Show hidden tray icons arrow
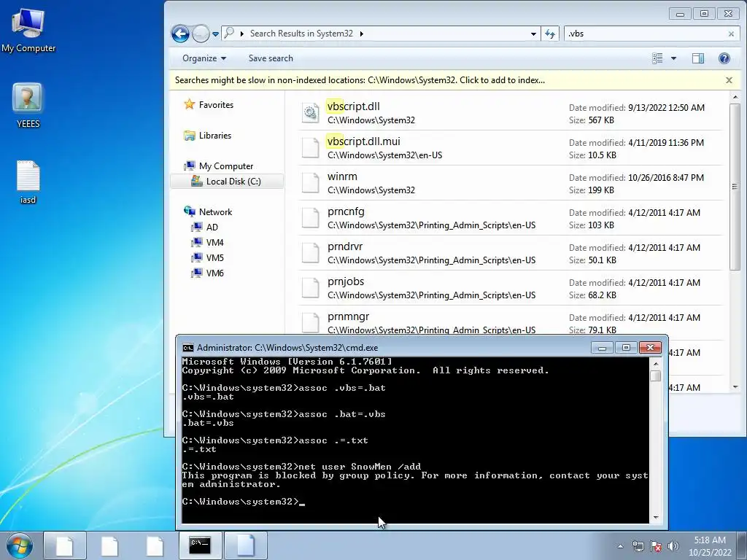The height and width of the screenshot is (560, 747). pos(620,546)
